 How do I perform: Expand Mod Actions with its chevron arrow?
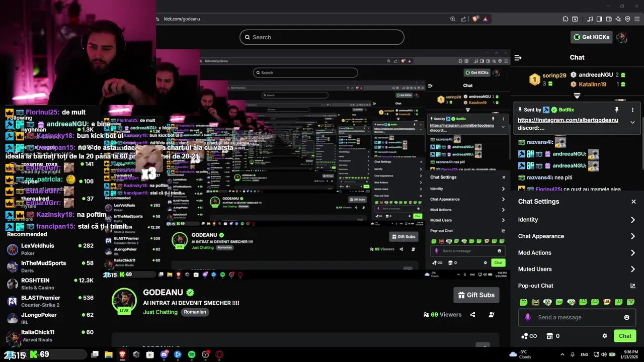(x=633, y=253)
